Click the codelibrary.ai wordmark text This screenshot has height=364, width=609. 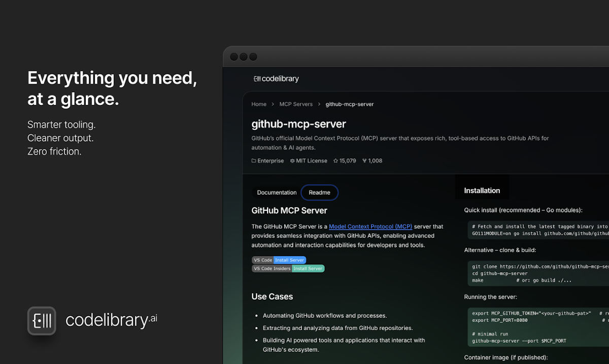pos(112,320)
